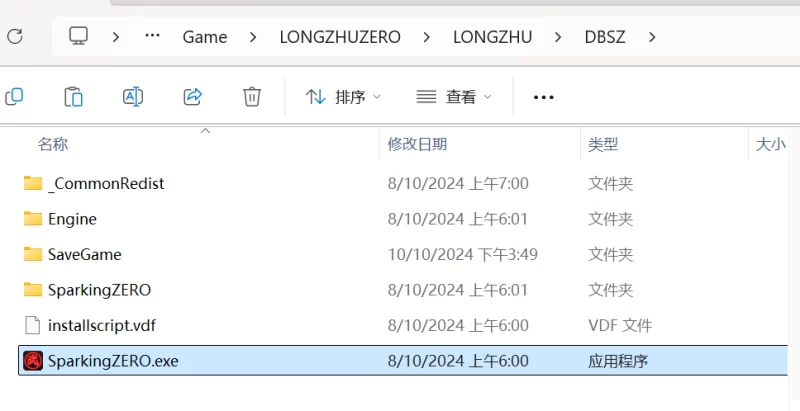Click SaveGame's date 10/10/2024 下午3:49
The image size is (800, 411).
(463, 254)
